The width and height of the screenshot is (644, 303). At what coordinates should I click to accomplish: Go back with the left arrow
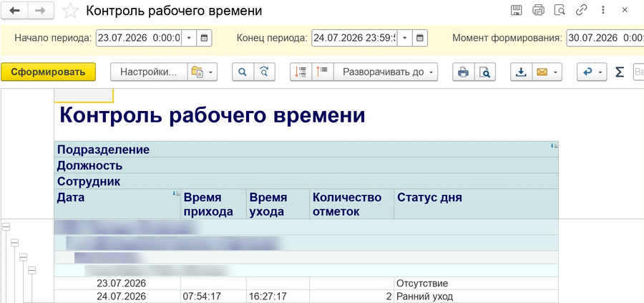(x=14, y=11)
